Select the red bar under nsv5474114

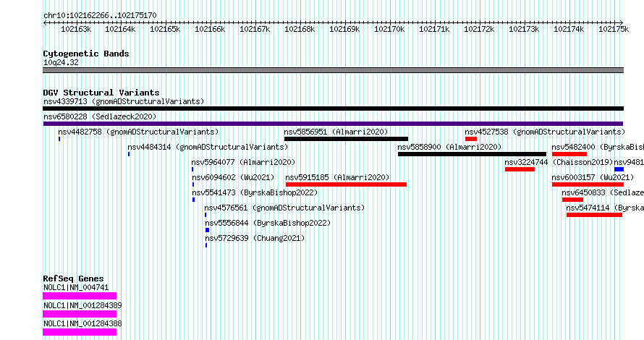[x=594, y=215]
